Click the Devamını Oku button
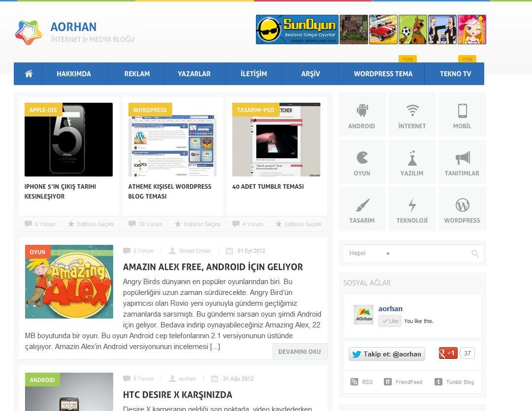The width and height of the screenshot is (532, 411). click(x=300, y=352)
